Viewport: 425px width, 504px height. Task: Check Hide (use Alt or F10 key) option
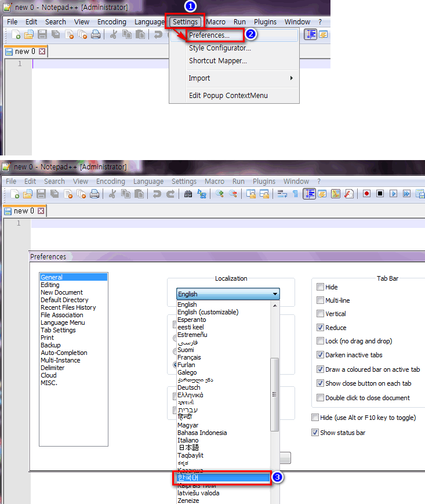pos(315,418)
